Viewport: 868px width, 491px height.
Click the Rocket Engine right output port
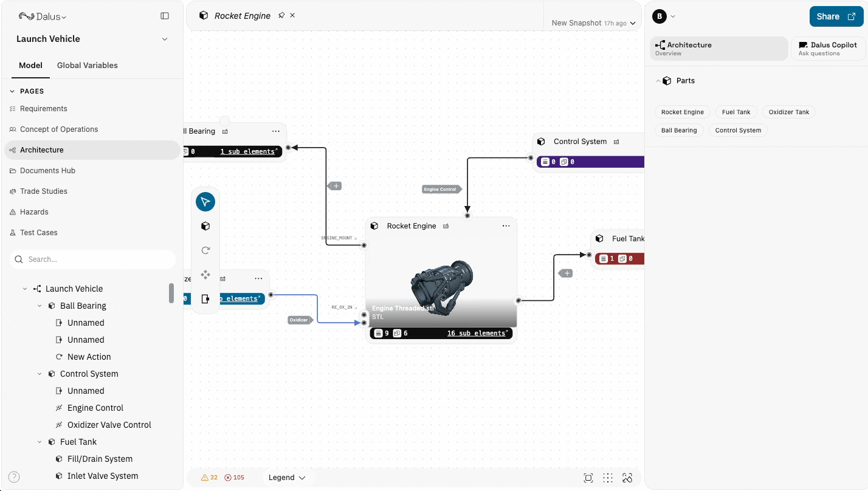518,300
